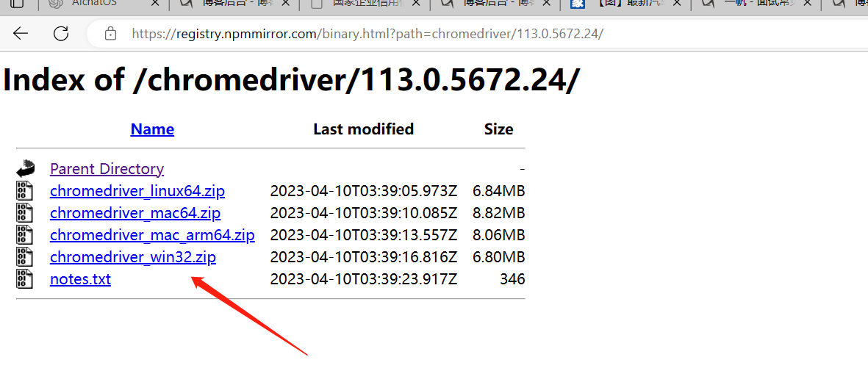Click the 8.82MB size value
868x371 pixels.
[499, 213]
